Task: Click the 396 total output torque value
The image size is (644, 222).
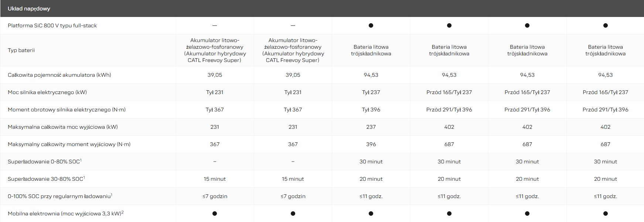Action: pyautogui.click(x=371, y=144)
